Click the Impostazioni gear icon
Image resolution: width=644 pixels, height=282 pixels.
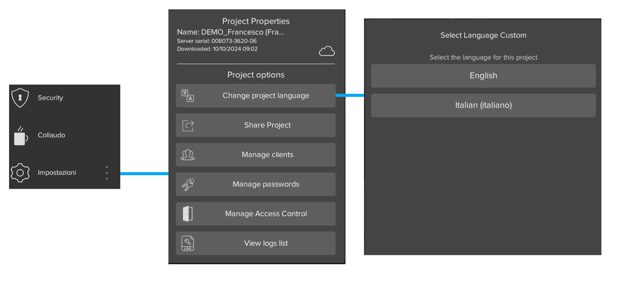pyautogui.click(x=20, y=173)
